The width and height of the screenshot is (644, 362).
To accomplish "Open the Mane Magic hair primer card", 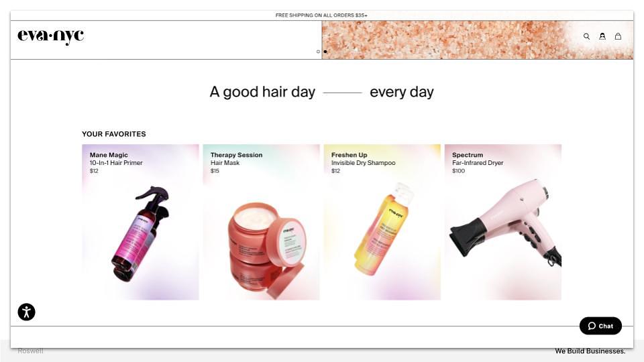I will (140, 222).
